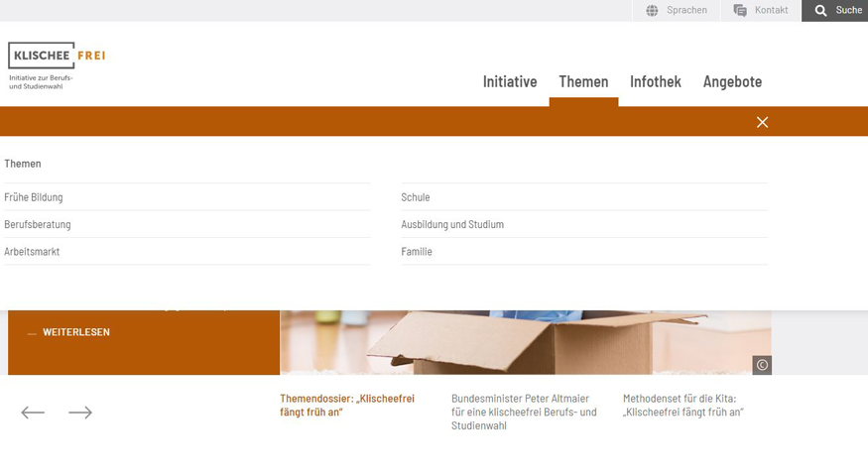
Task: Show image copyright info icon
Action: pyautogui.click(x=761, y=365)
